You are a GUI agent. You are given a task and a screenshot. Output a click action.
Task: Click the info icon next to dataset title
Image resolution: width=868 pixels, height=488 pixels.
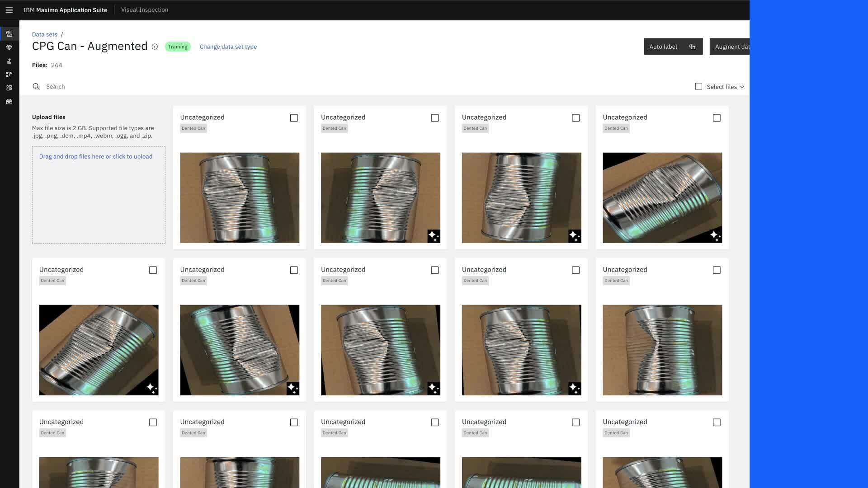point(155,47)
